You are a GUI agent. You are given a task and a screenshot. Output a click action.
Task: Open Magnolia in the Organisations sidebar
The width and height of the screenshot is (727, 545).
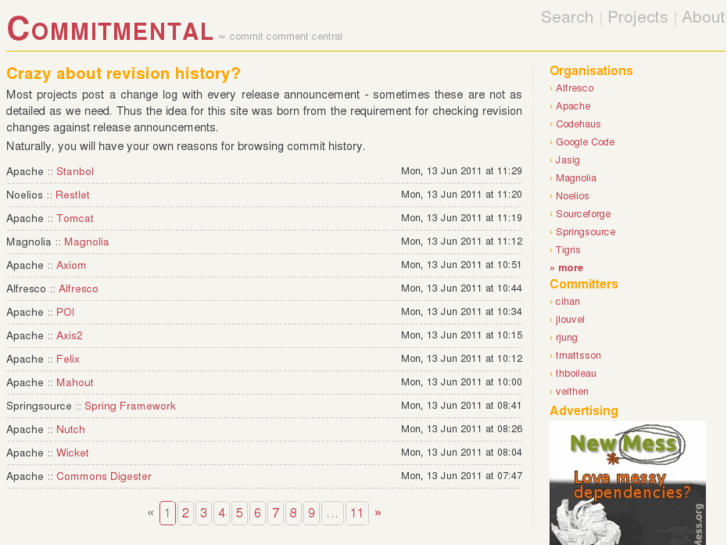point(576,178)
